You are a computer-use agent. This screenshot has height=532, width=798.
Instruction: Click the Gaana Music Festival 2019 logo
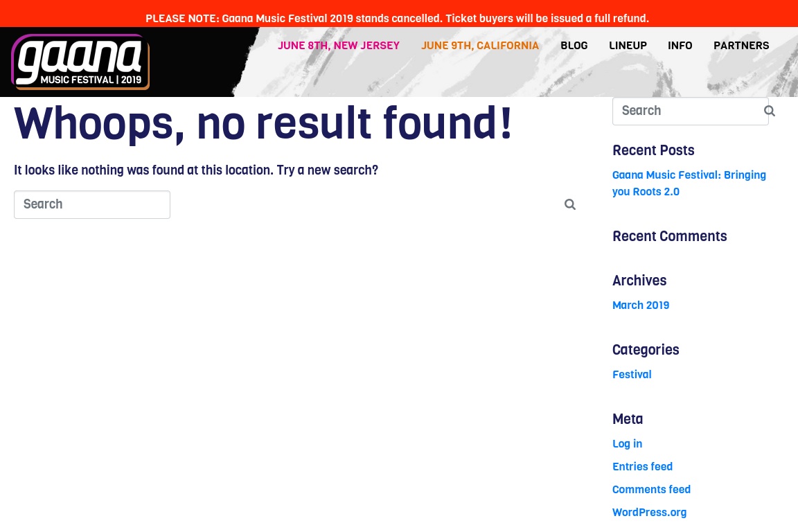(80, 62)
